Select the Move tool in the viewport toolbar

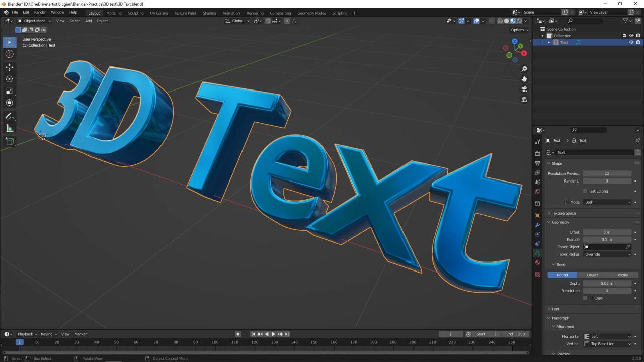[x=9, y=67]
